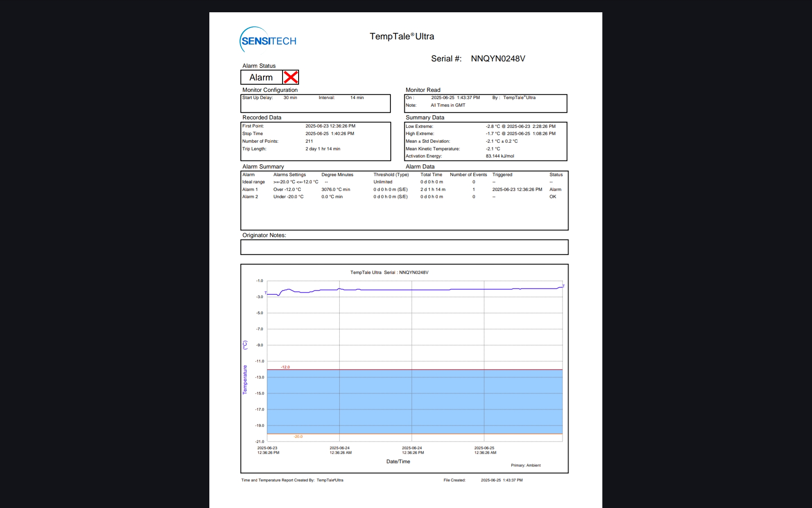Click File Created timestamp in footer
Screen dimensions: 812x508
pyautogui.click(x=502, y=480)
